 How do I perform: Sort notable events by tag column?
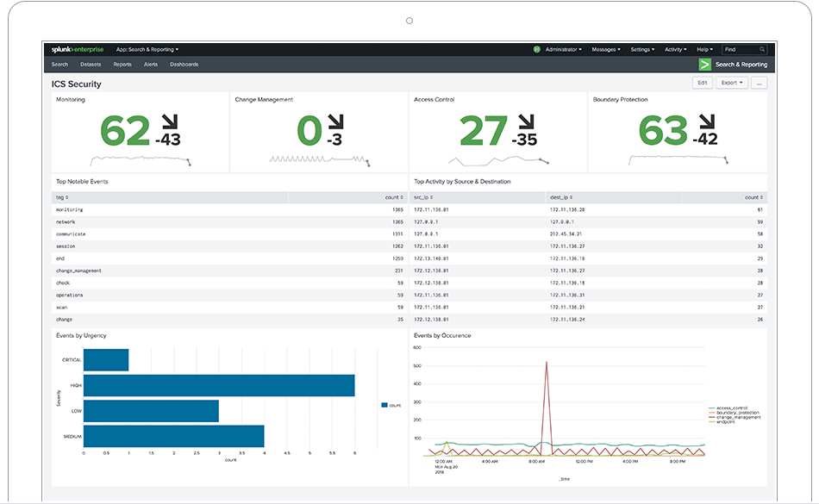click(62, 198)
